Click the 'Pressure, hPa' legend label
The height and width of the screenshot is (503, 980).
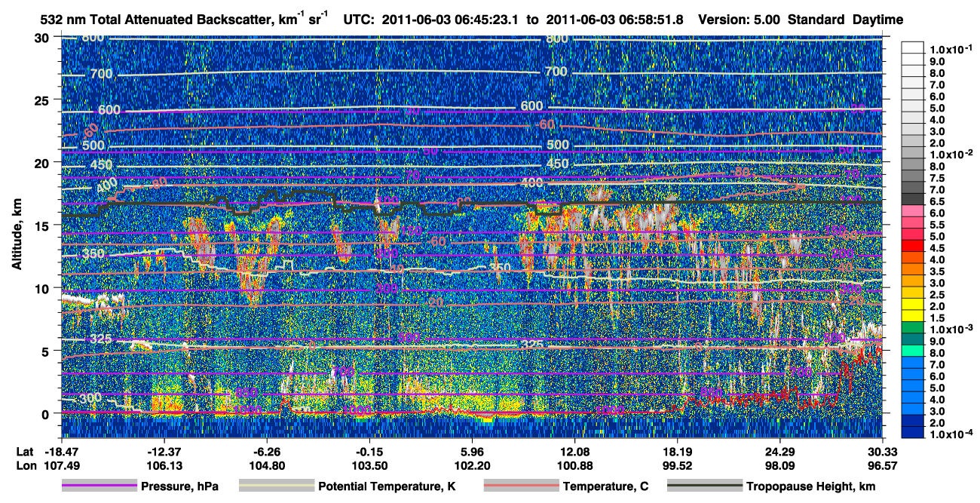(x=179, y=486)
